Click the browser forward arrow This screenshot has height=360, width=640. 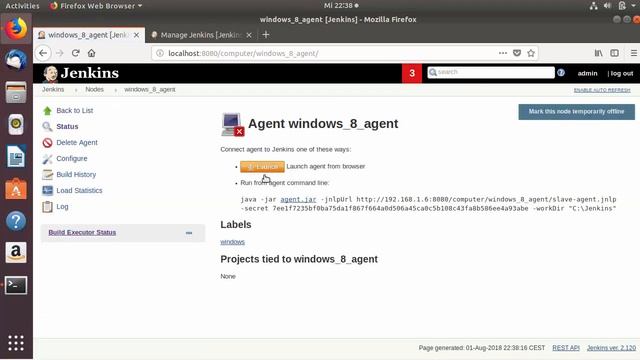pos(60,53)
